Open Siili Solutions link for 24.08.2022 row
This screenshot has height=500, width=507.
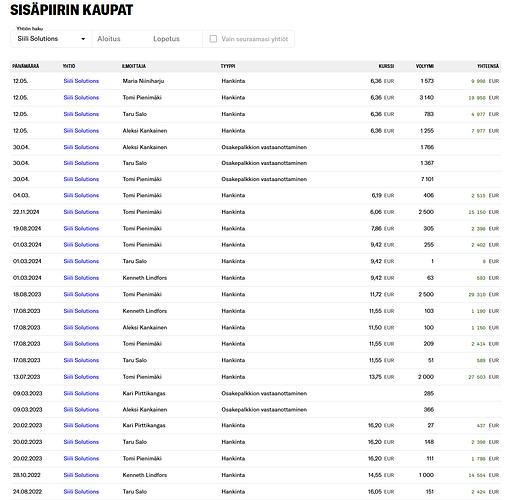pos(81,492)
